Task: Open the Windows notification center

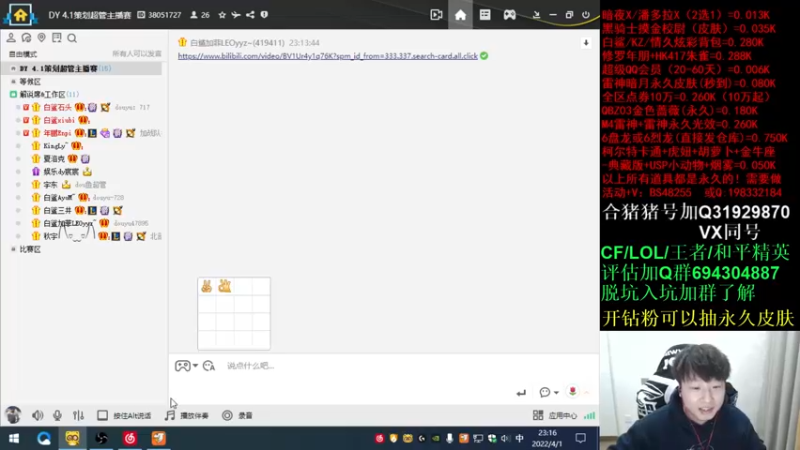Action: [x=581, y=438]
